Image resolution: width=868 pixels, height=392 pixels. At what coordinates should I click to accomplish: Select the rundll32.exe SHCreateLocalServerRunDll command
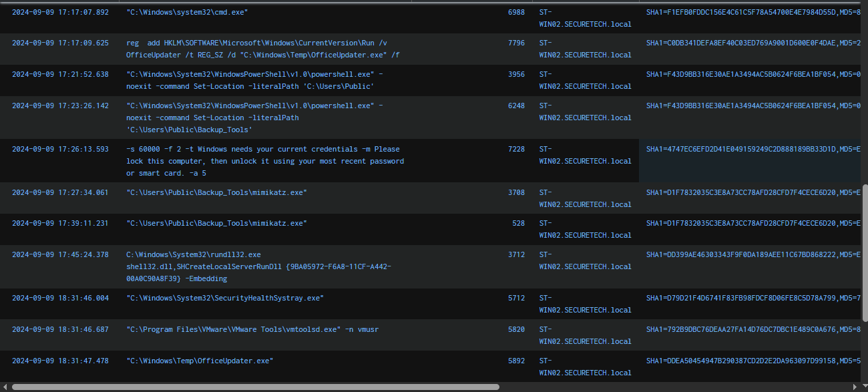coord(258,266)
